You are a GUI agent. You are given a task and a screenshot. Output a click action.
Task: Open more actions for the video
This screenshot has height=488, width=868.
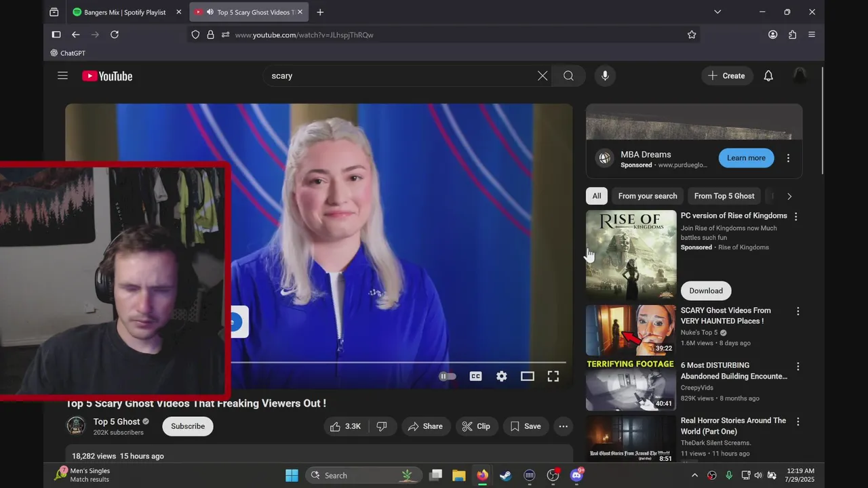coord(563,426)
